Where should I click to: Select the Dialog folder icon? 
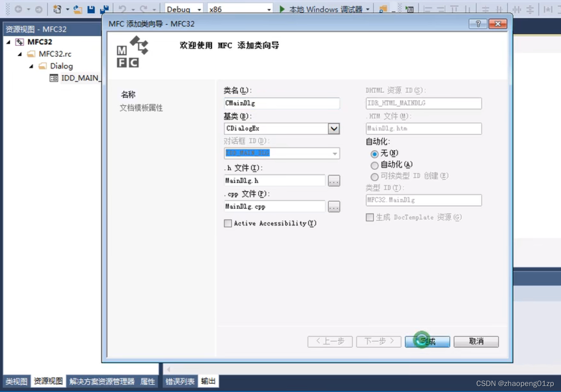coord(42,66)
